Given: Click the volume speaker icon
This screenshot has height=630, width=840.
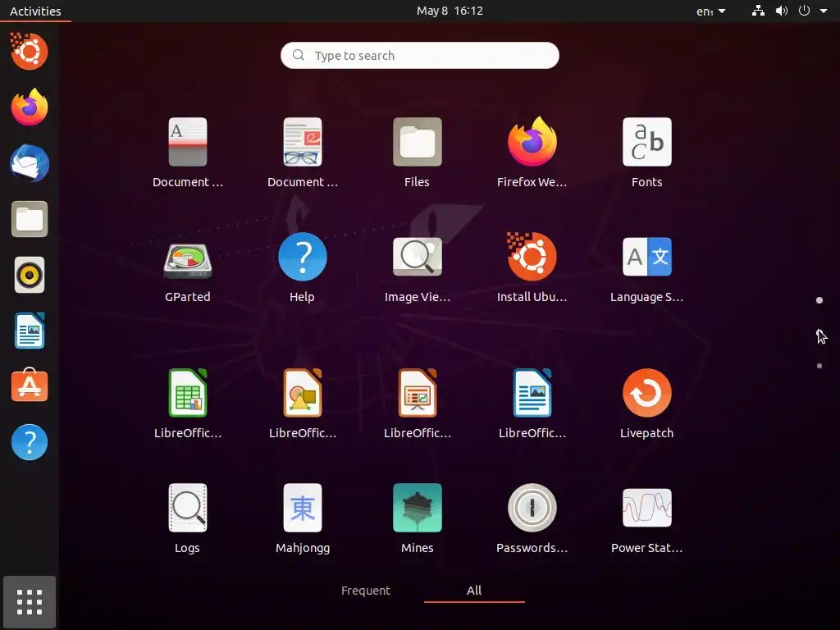Looking at the screenshot, I should pos(782,11).
